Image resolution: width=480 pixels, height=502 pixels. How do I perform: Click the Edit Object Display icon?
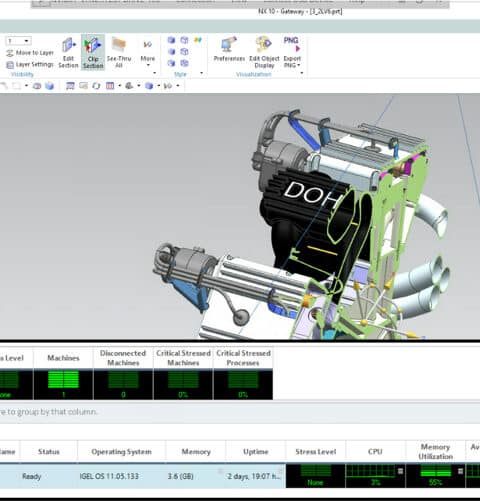pyautogui.click(x=264, y=52)
